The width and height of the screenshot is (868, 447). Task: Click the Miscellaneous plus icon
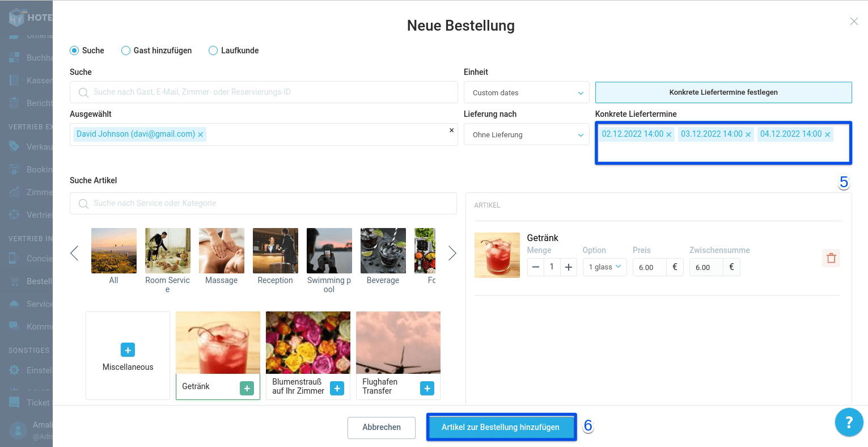click(x=128, y=350)
